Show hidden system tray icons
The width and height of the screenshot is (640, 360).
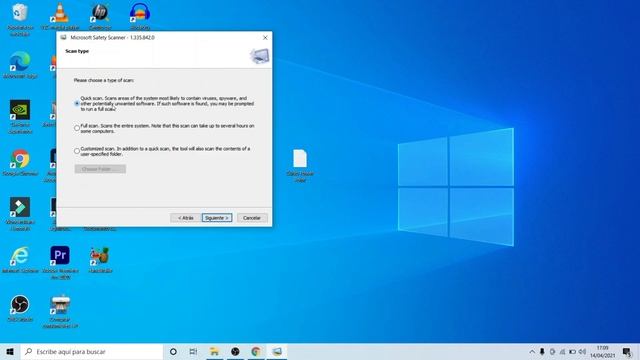click(532, 351)
